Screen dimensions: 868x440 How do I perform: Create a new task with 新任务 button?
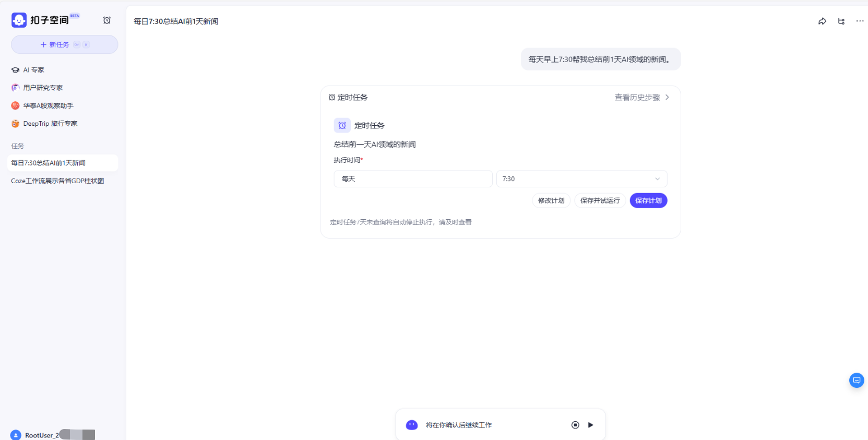[65, 44]
